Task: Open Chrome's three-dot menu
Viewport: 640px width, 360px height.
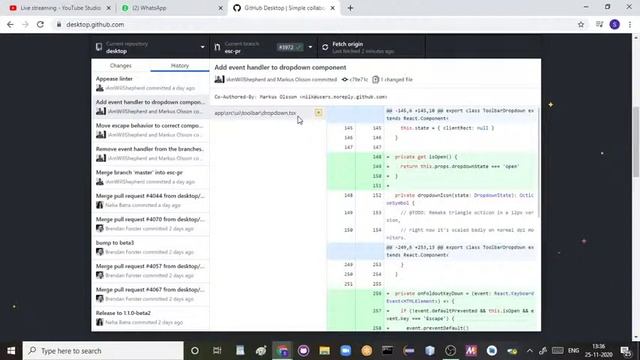Action: 630,24
